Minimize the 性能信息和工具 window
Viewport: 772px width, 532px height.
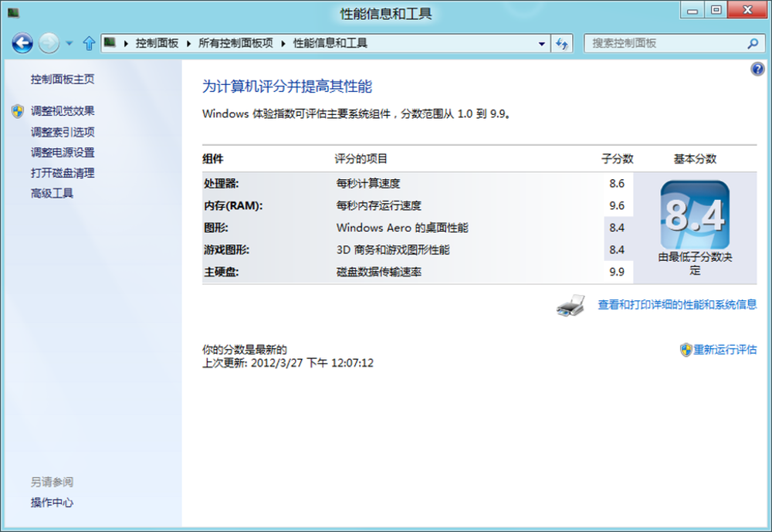pos(692,10)
